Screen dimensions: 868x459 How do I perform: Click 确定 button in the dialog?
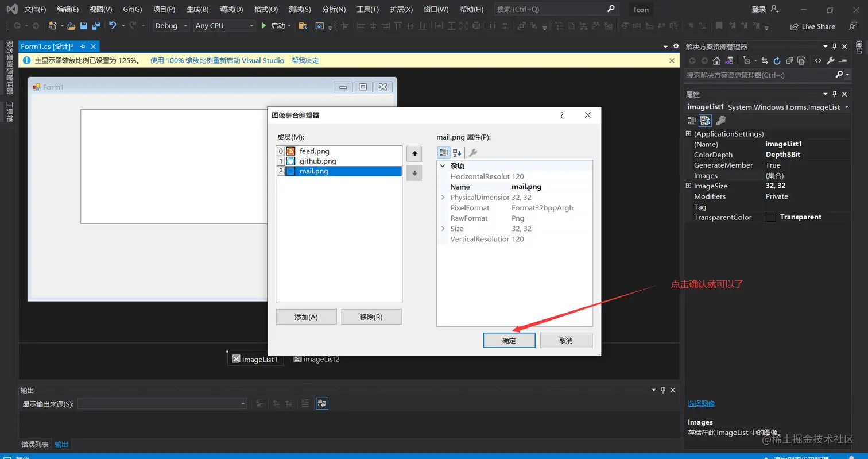(509, 341)
